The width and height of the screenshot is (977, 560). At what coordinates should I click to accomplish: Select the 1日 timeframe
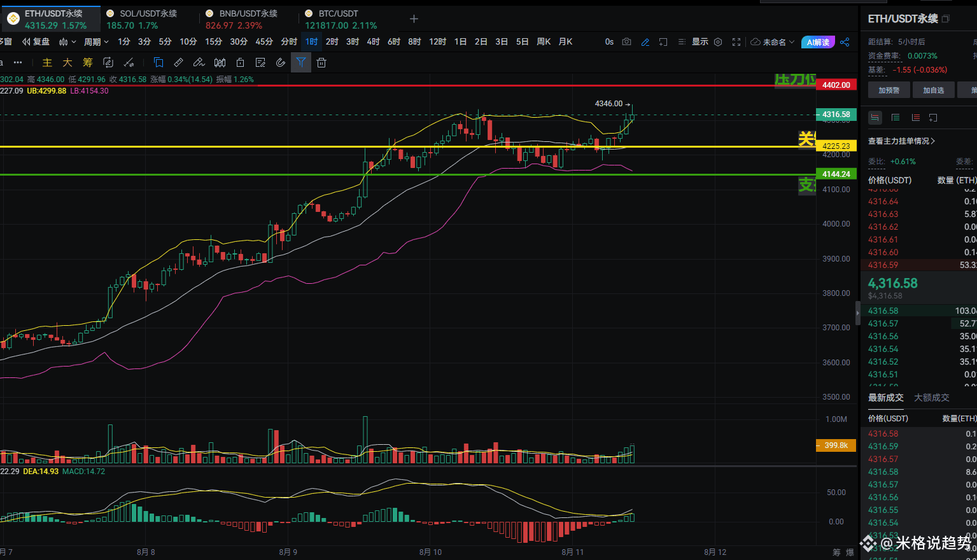460,41
